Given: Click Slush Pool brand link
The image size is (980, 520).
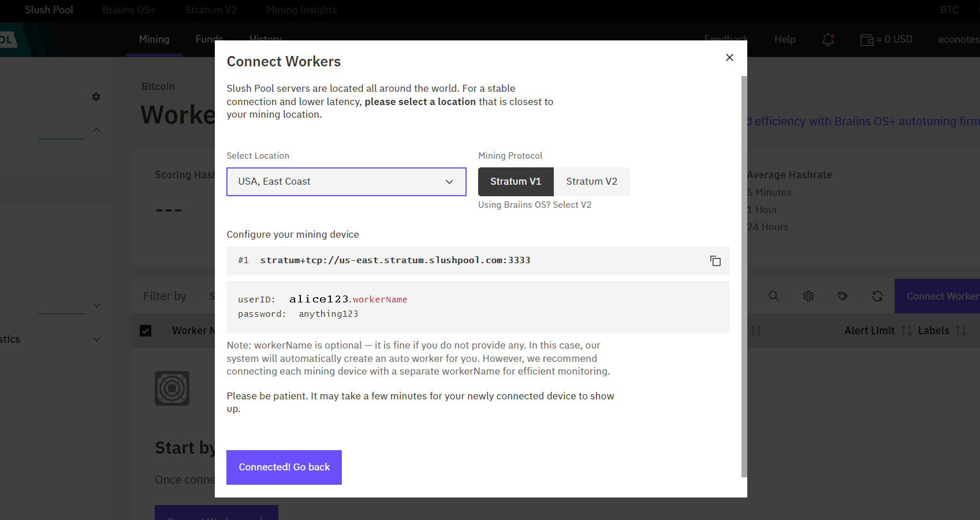Looking at the screenshot, I should tap(49, 10).
